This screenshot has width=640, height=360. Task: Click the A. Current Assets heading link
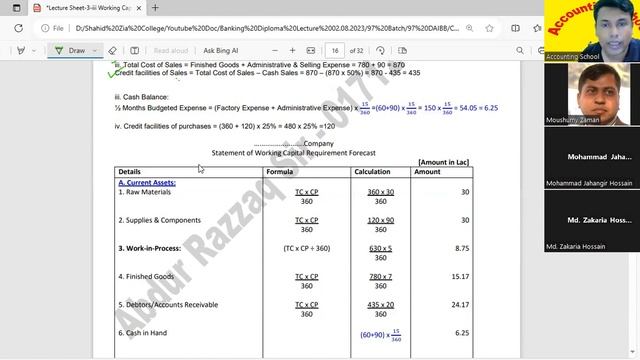click(147, 182)
